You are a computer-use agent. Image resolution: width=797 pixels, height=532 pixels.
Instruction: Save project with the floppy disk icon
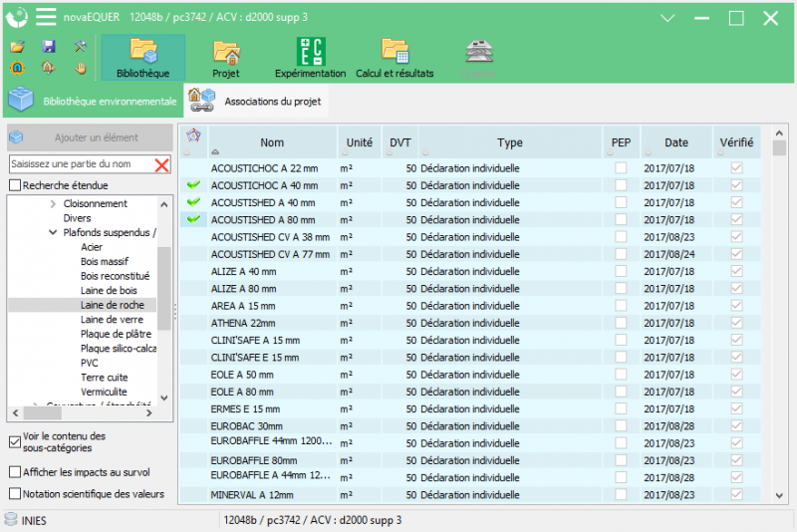[49, 47]
